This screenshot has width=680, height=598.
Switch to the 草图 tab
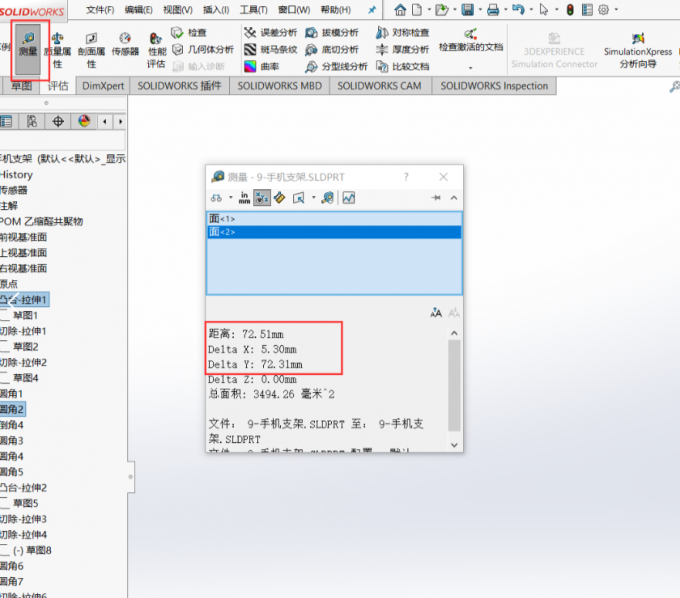[21, 86]
